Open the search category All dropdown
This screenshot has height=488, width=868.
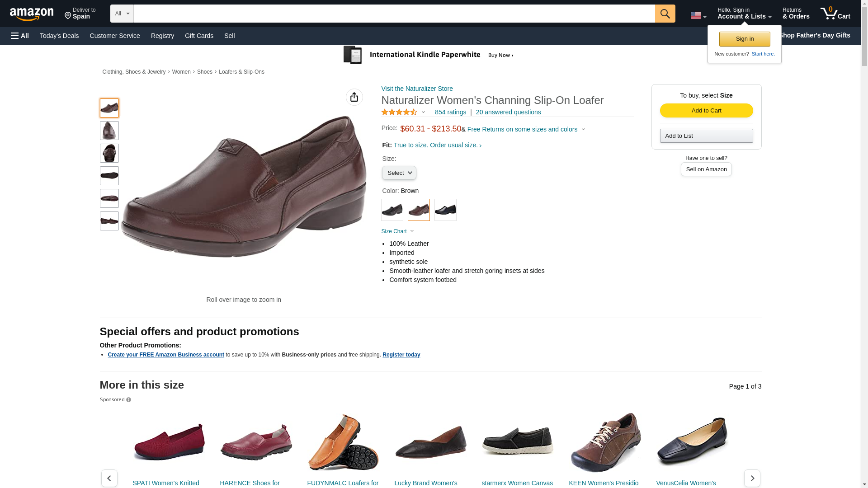pos(122,14)
